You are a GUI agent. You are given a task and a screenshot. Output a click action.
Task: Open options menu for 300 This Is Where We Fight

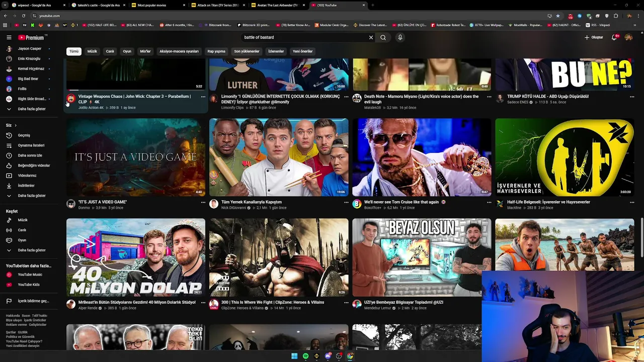(x=346, y=303)
